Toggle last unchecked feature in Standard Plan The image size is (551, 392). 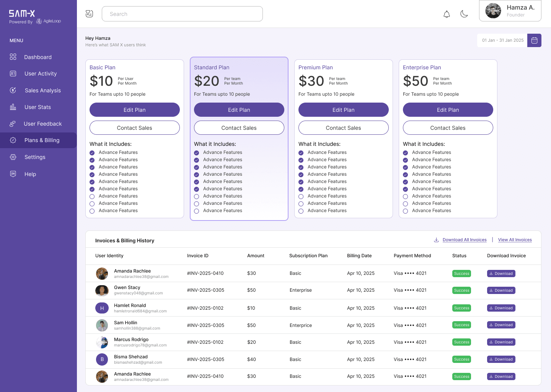196,211
